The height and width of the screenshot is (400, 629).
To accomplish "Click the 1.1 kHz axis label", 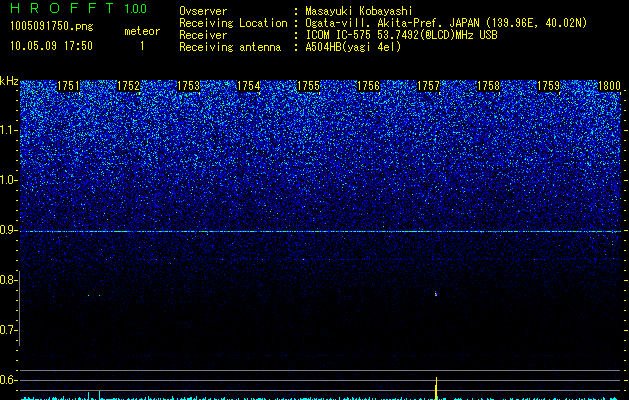I will 8,130.
